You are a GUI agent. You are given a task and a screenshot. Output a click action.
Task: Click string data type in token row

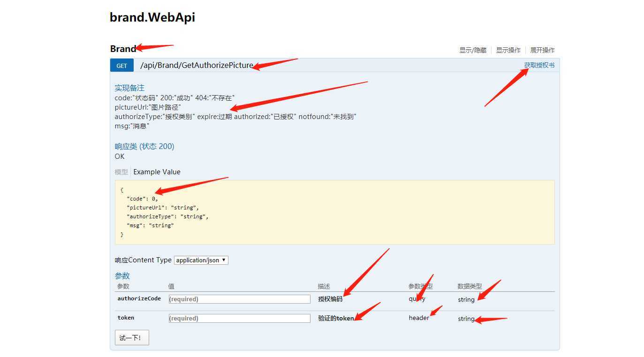(466, 319)
